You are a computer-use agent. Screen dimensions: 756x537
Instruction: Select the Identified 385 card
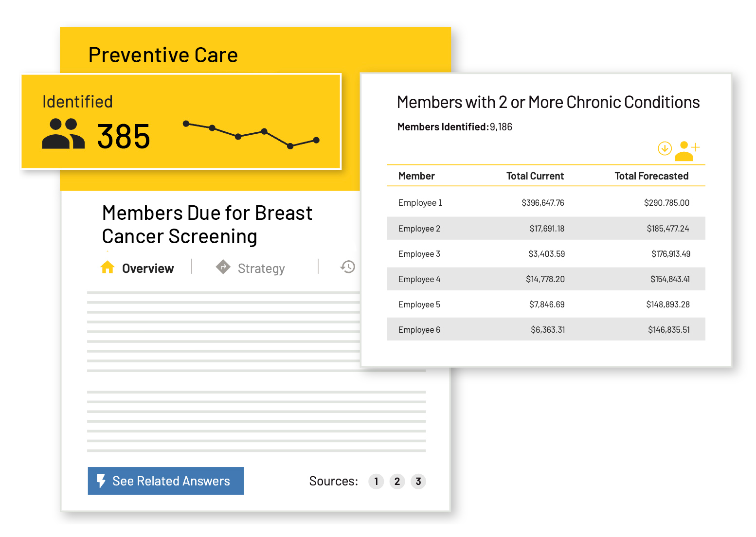tap(181, 122)
